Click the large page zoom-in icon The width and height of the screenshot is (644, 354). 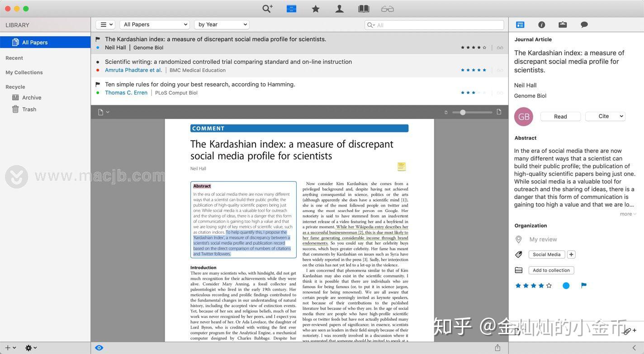(x=499, y=112)
